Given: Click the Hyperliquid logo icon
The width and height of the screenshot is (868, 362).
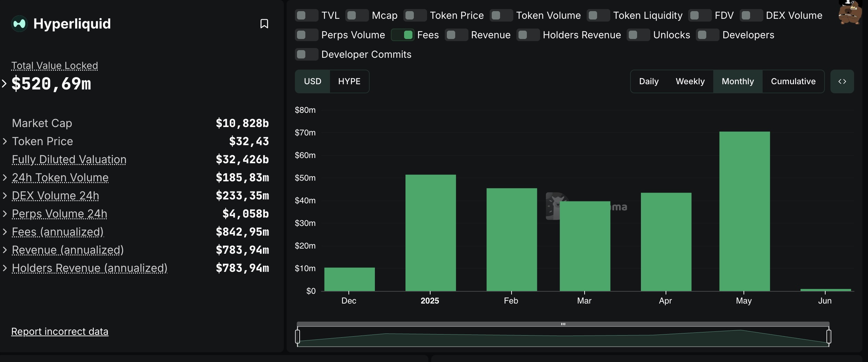Looking at the screenshot, I should (x=19, y=24).
